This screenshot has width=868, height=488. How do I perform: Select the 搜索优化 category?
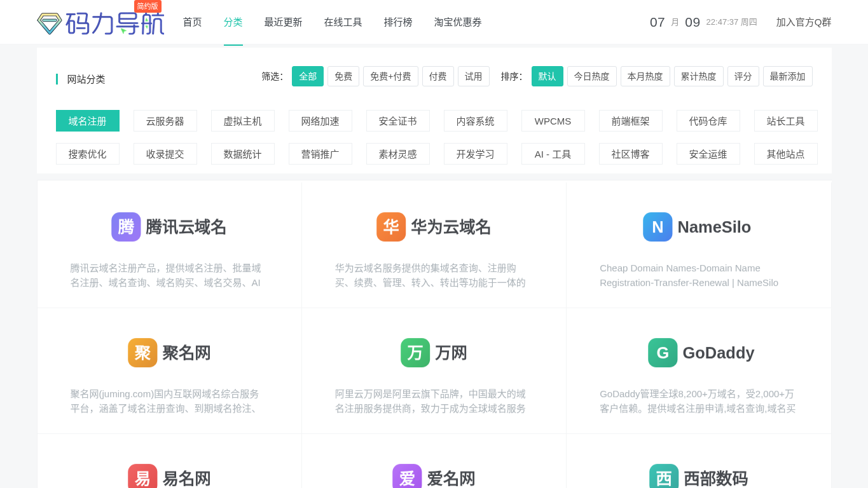(x=88, y=154)
